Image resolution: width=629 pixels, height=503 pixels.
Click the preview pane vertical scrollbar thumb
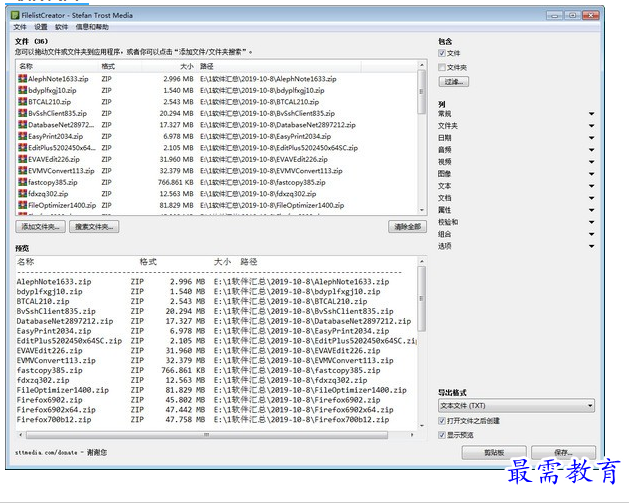[421, 299]
